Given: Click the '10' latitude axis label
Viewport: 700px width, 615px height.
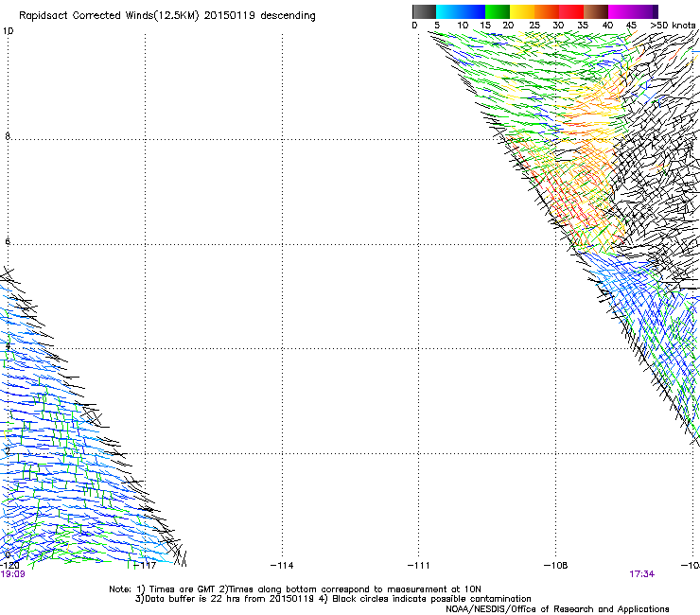Looking at the screenshot, I should 8,31.
